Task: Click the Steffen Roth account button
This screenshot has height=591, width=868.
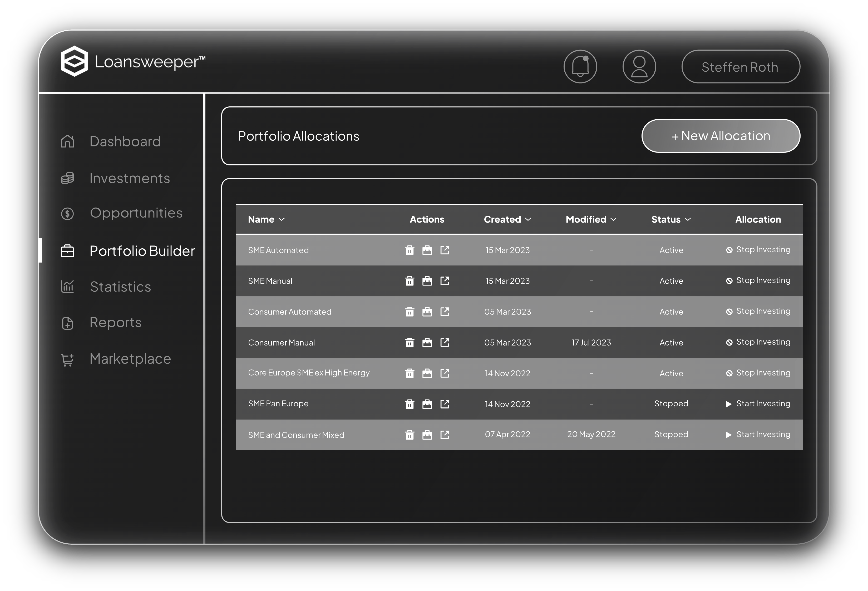Action: coord(741,66)
